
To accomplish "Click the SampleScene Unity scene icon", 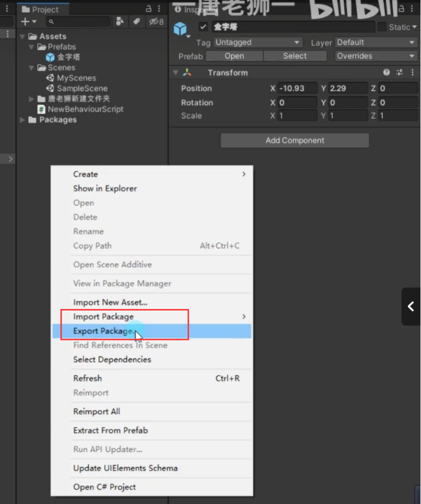I will pos(50,88).
